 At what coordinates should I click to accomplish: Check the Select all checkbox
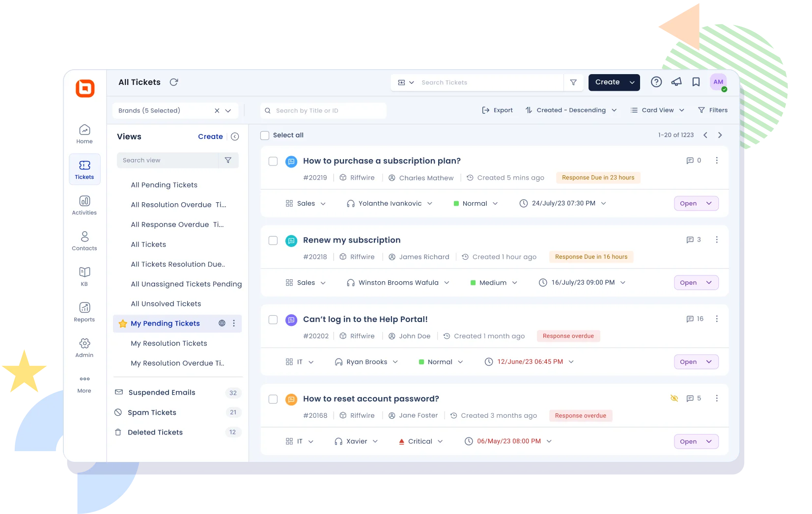(x=265, y=135)
